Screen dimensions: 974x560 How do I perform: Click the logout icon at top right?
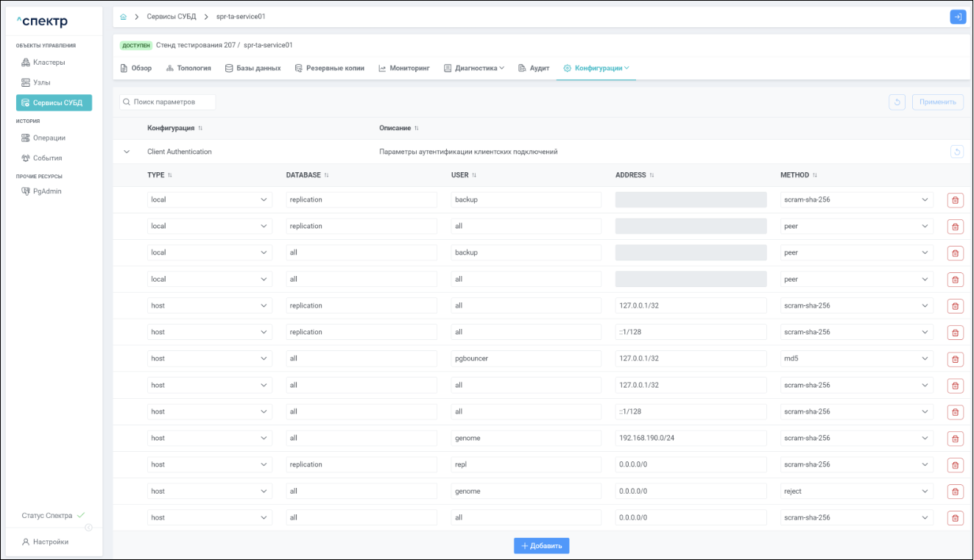pyautogui.click(x=958, y=17)
